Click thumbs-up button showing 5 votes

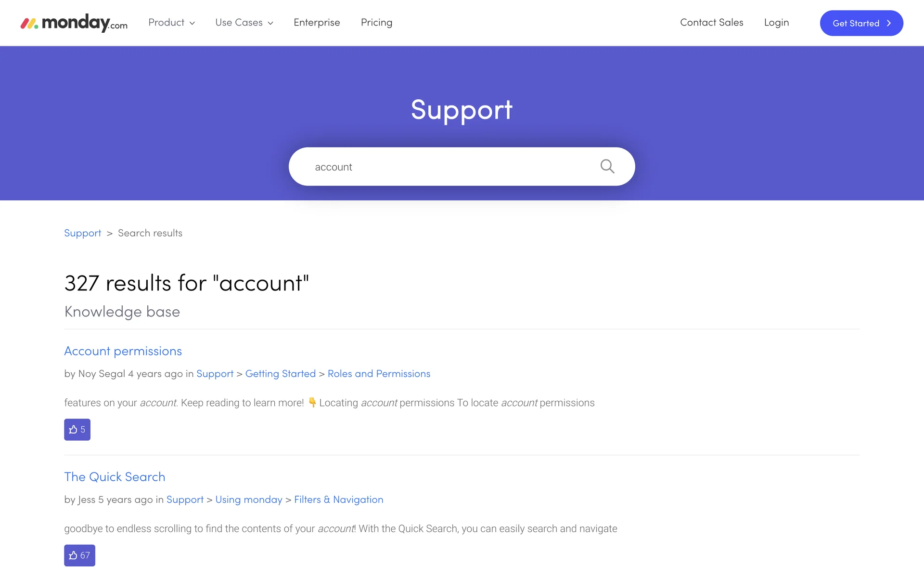click(77, 429)
